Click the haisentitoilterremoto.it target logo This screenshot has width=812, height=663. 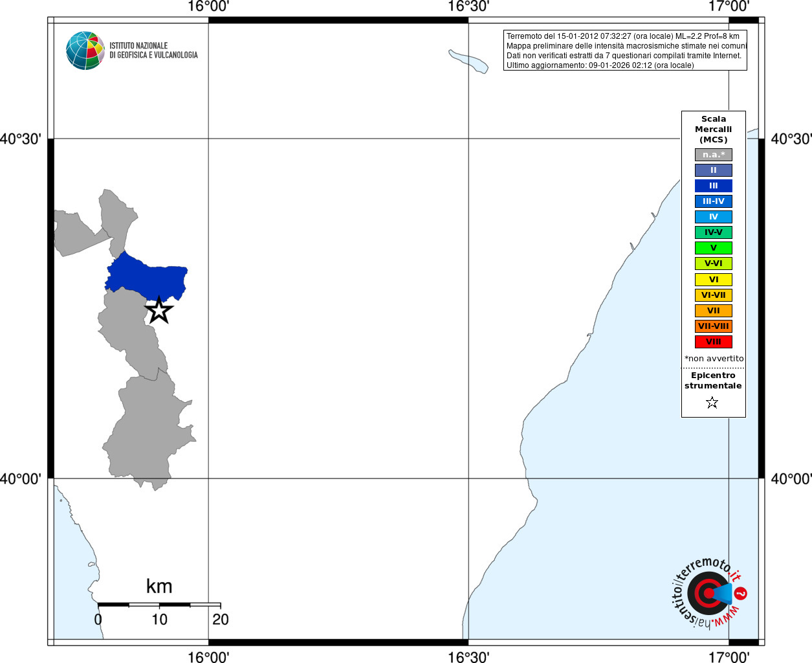coord(707,593)
